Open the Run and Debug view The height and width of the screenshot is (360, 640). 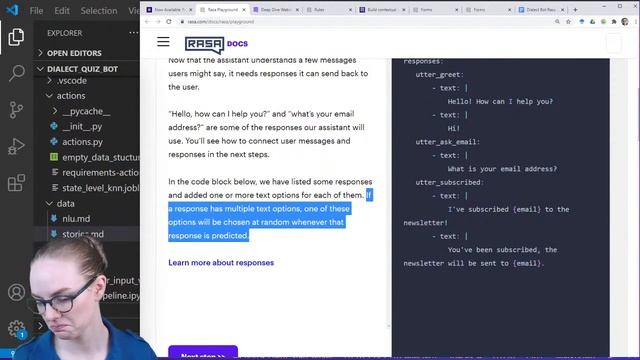[16, 146]
